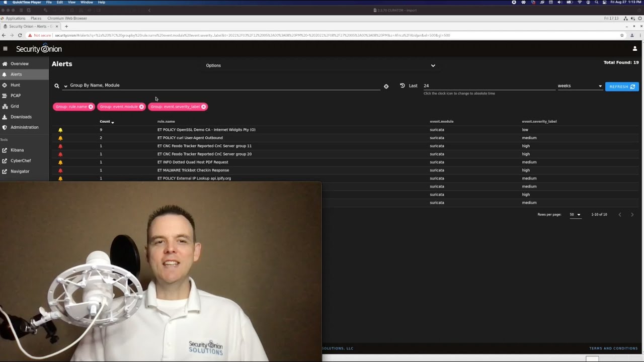The image size is (644, 362).
Task: Sort by event.severity_label column header
Action: click(539, 121)
